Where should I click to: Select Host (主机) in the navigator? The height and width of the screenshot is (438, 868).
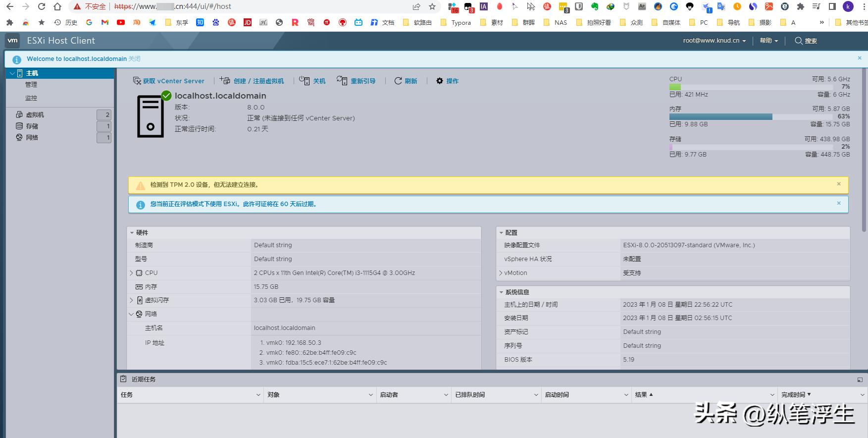tap(60, 73)
